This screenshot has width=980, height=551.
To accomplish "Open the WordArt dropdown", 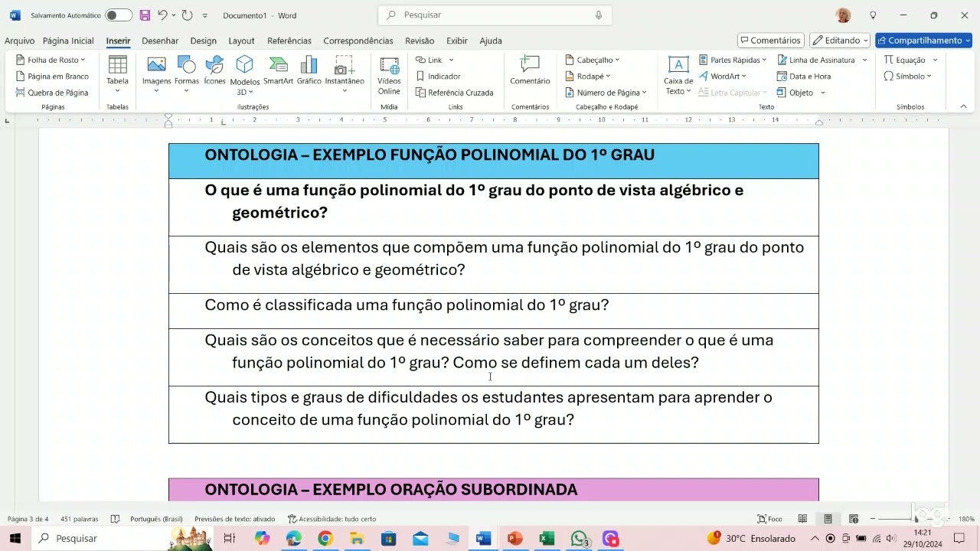I will click(723, 77).
